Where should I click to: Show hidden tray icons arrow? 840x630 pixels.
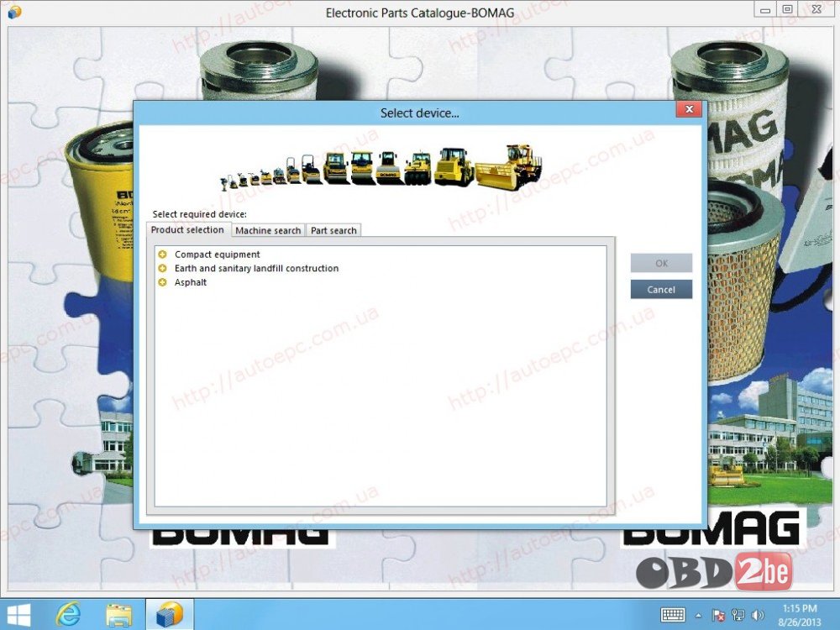point(699,616)
